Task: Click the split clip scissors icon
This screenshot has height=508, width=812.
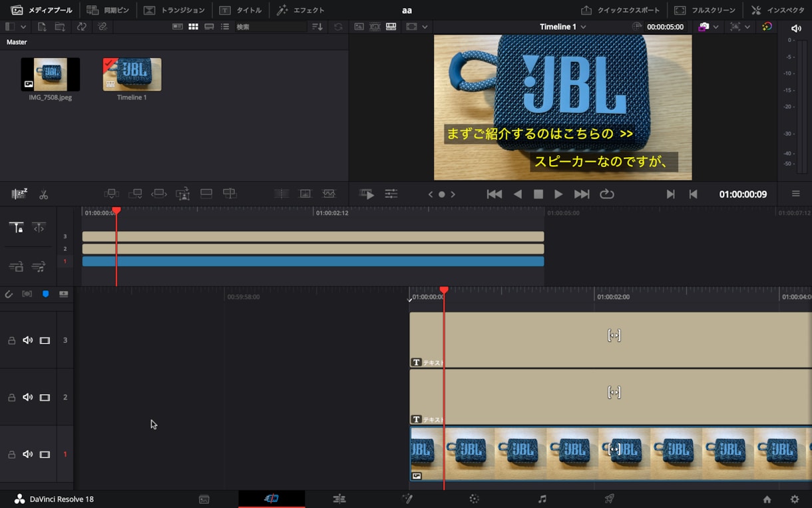Action: [x=43, y=194]
